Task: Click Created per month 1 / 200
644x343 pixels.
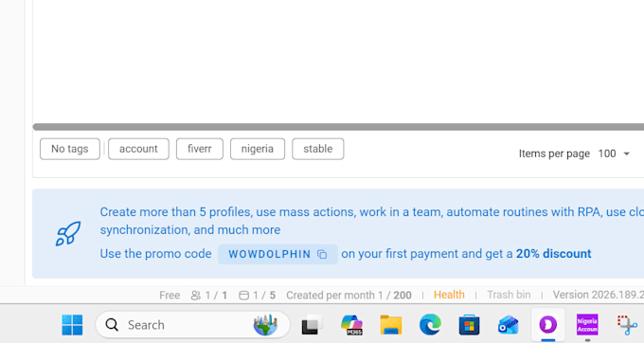Action: click(x=349, y=296)
